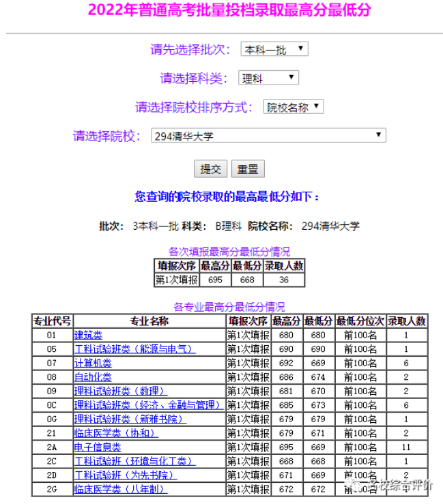This screenshot has width=443, height=504.
Task: Select major code 2G cell
Action: [53, 489]
